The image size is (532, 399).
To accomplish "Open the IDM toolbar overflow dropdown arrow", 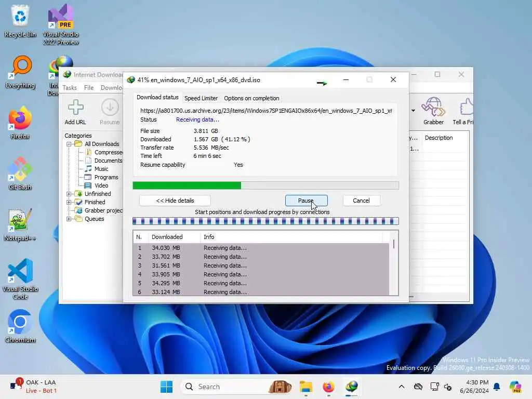I will pyautogui.click(x=413, y=111).
